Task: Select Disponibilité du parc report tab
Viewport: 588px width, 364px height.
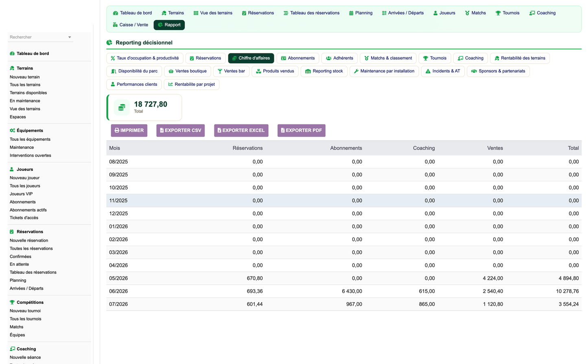Action: 134,71
